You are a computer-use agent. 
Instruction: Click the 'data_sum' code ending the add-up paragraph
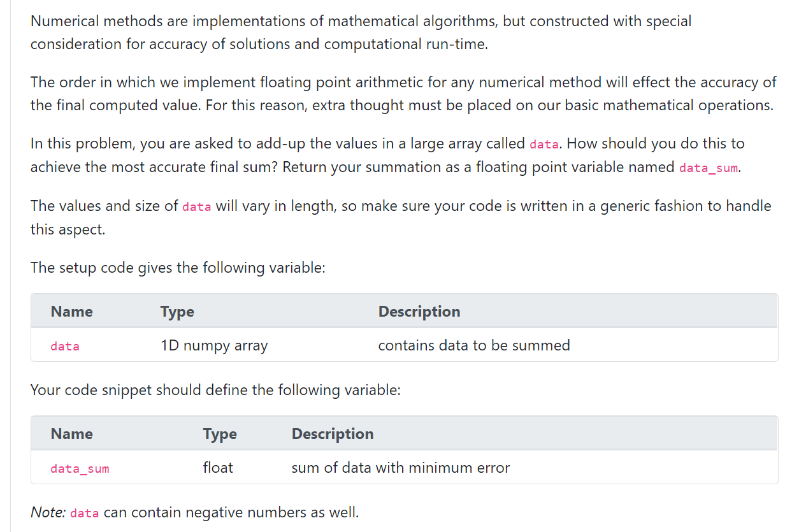click(709, 168)
